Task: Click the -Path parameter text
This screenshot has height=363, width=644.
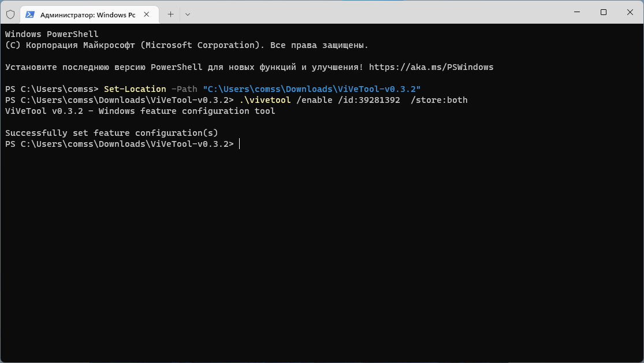Action: coord(184,89)
